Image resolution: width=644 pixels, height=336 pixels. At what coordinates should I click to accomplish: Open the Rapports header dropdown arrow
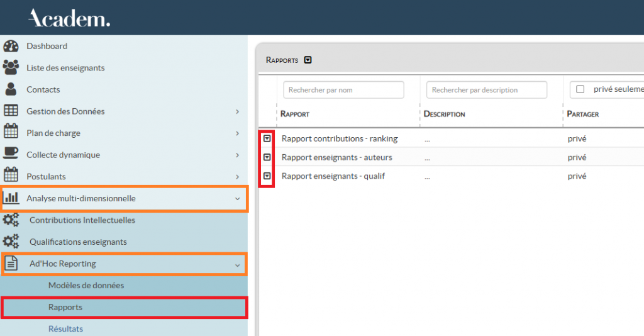click(308, 60)
